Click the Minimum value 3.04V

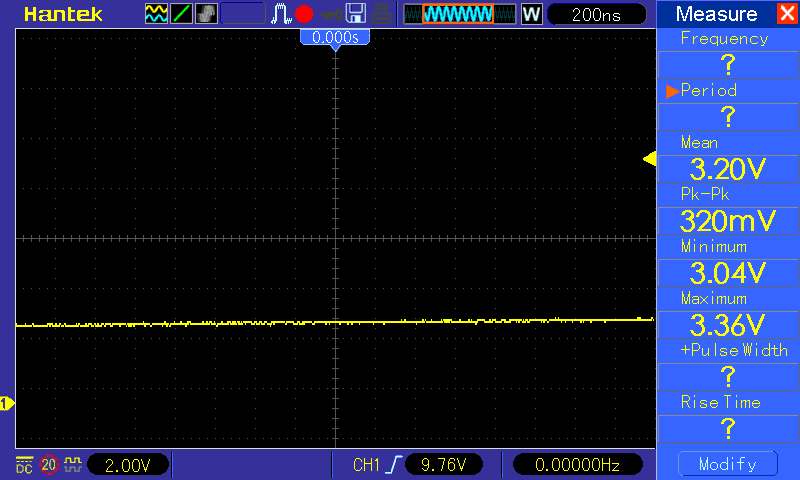(x=728, y=273)
